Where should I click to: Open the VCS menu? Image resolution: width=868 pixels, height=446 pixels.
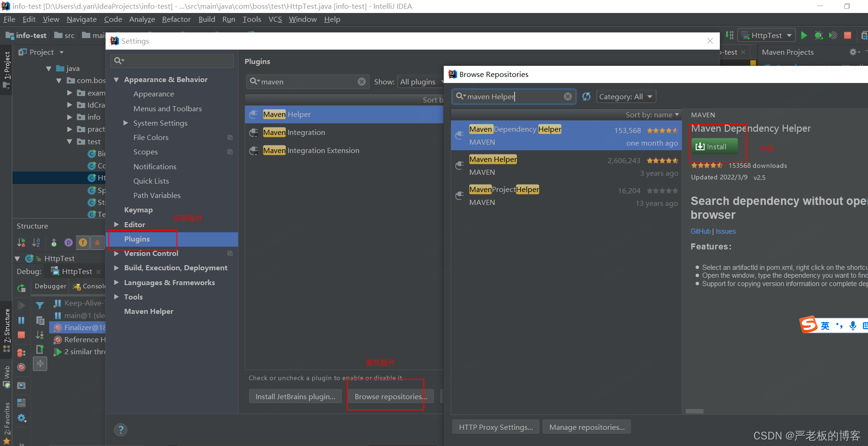point(275,19)
